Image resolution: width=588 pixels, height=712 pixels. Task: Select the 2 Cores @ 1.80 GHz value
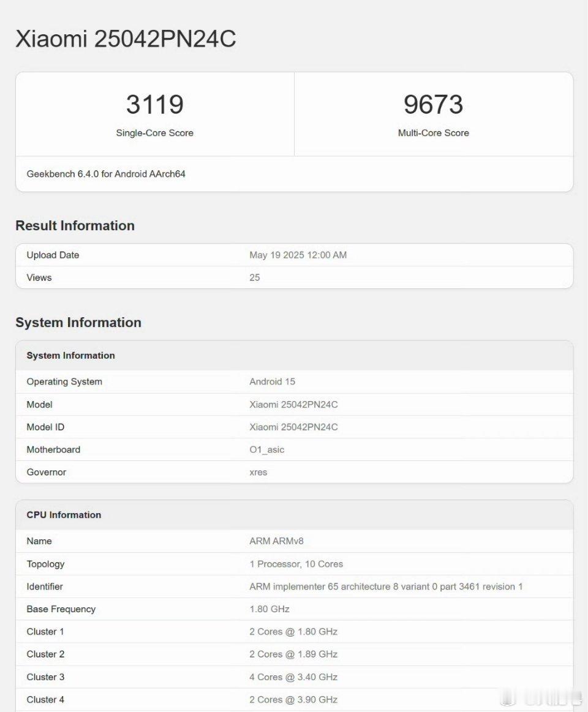[293, 632]
